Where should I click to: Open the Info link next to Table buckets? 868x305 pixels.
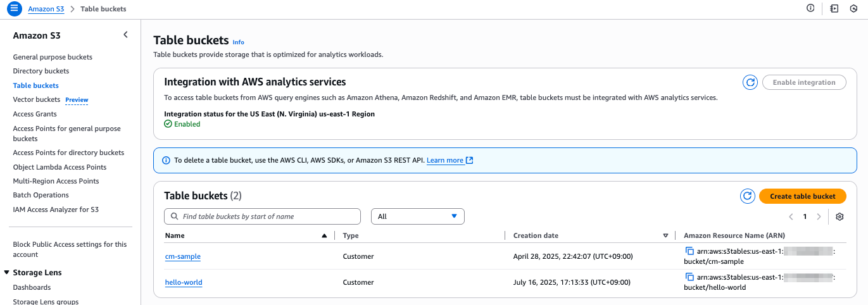[x=238, y=42]
